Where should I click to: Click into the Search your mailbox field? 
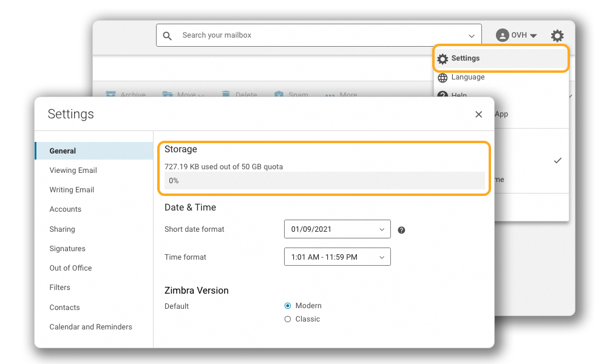pos(316,36)
